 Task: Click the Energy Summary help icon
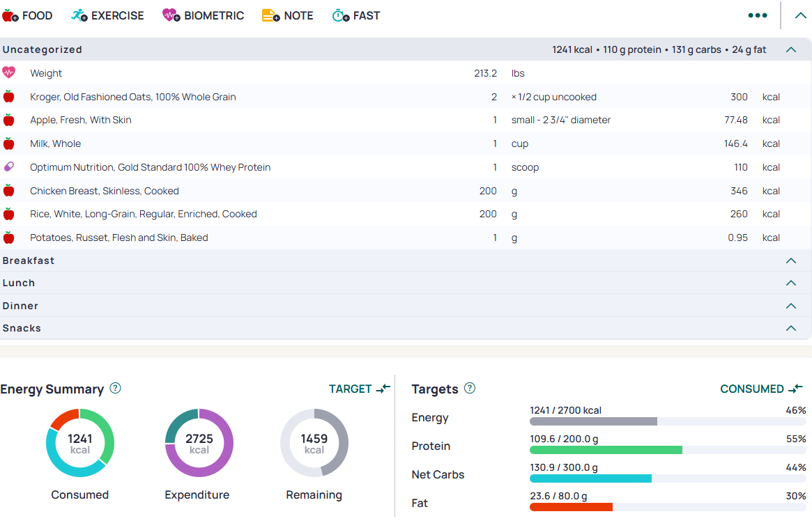pos(116,388)
